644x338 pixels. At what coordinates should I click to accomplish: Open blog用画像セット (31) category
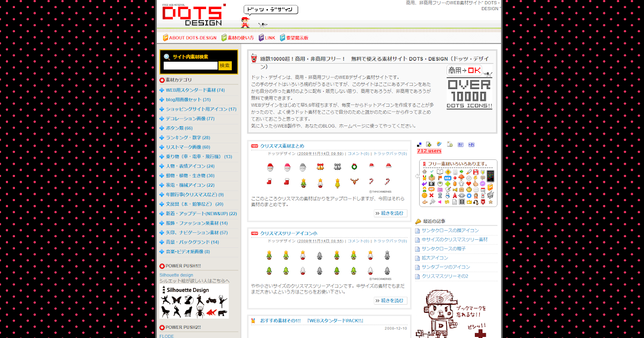[x=188, y=100]
